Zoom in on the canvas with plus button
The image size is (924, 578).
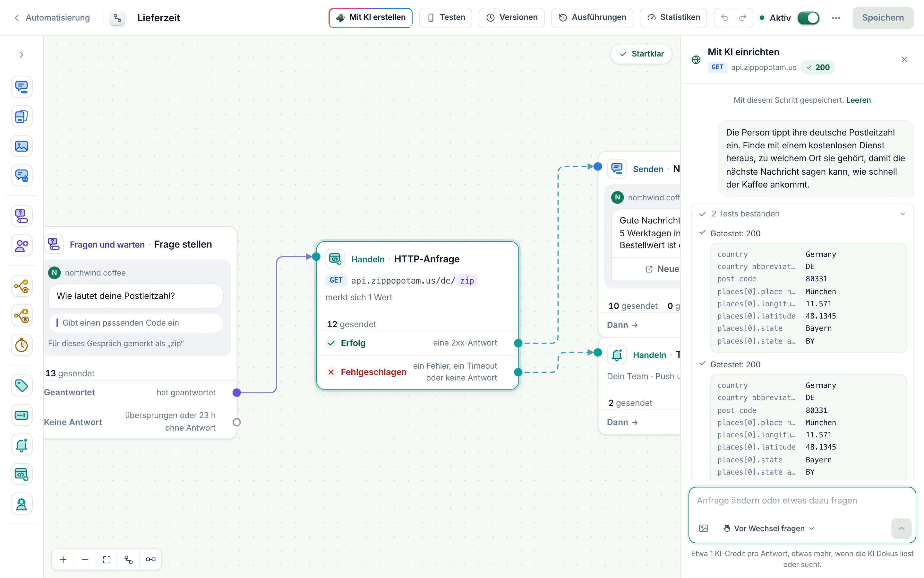[x=64, y=560]
